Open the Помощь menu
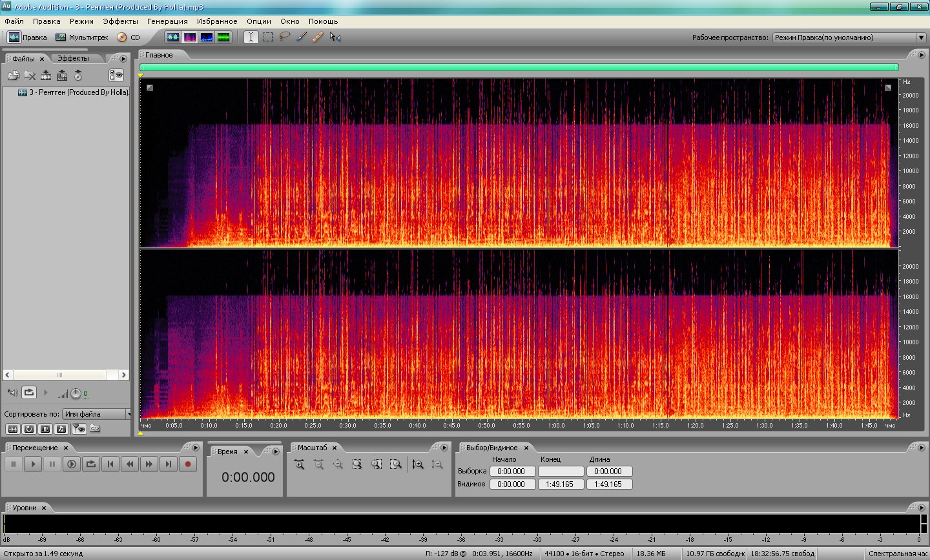The image size is (930, 560). 323,21
